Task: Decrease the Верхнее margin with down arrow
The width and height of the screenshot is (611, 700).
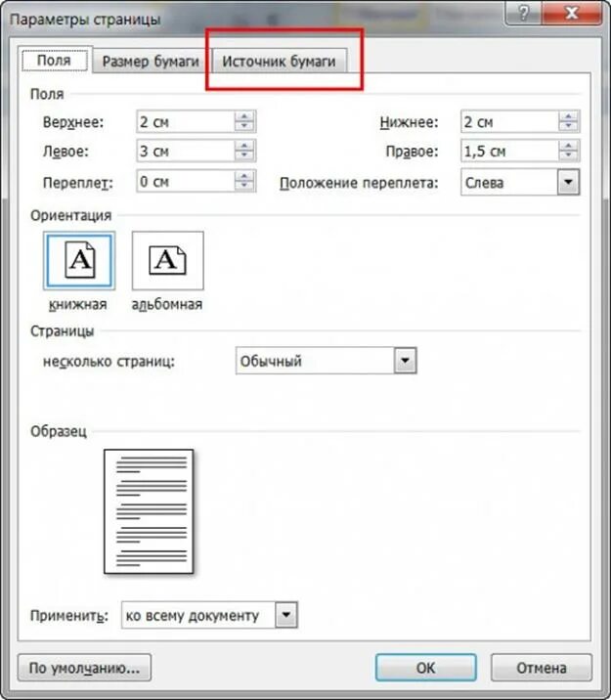Action: point(244,127)
